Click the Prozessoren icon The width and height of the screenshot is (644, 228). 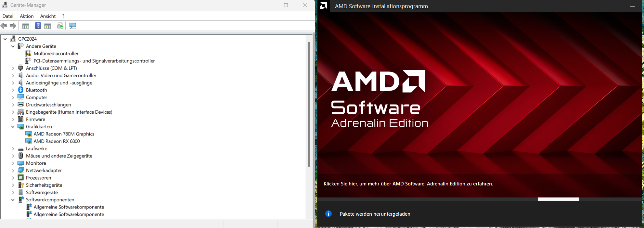[x=21, y=178]
